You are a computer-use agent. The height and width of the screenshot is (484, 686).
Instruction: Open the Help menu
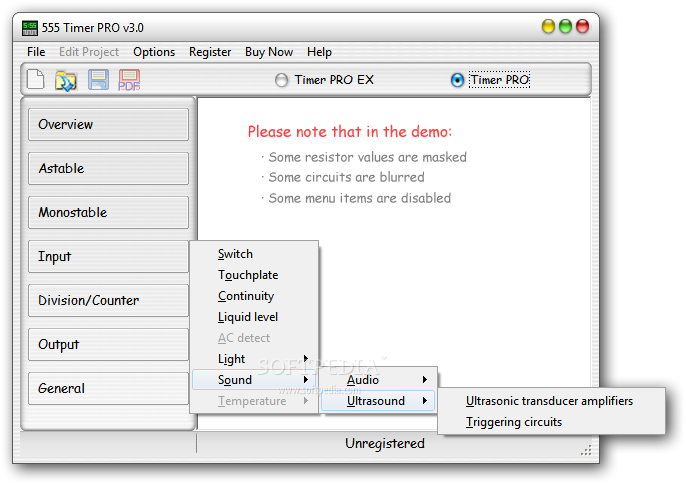tap(319, 52)
